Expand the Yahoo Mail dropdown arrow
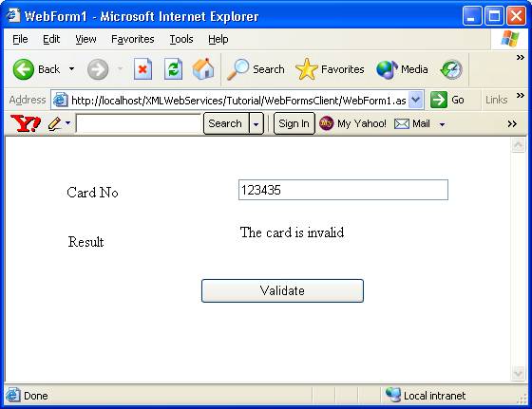532x409 pixels. pos(442,124)
